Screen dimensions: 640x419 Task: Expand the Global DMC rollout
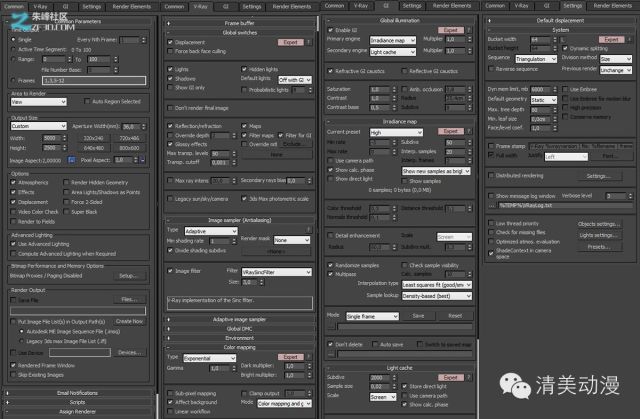point(240,329)
